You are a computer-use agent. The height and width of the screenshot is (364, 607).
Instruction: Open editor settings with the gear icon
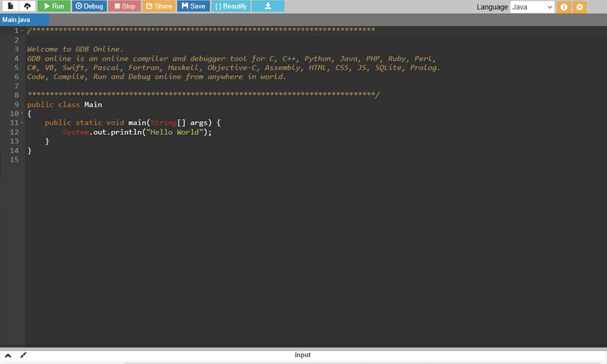click(x=578, y=7)
